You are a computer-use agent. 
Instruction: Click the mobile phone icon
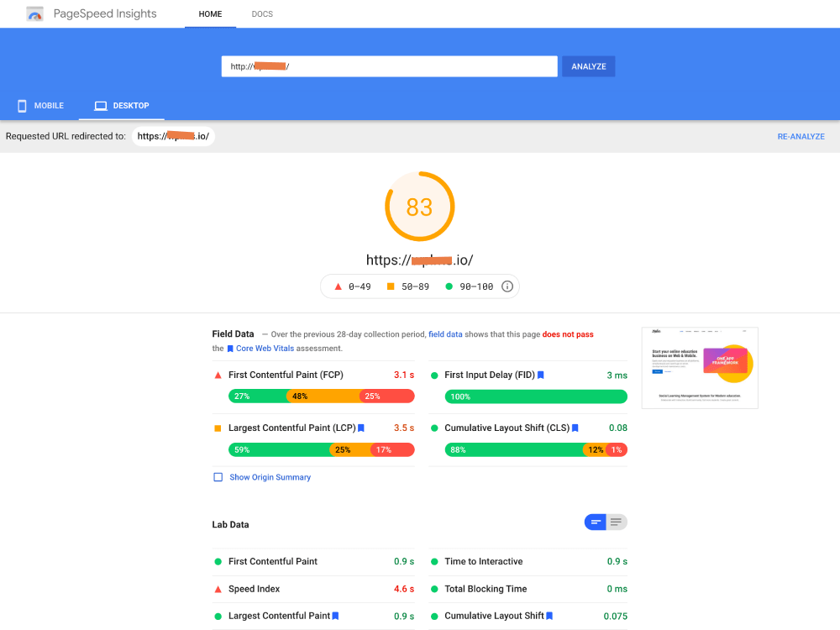pyautogui.click(x=22, y=106)
